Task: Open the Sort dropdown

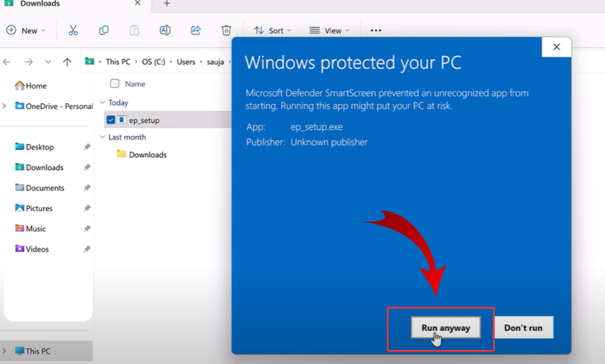Action: [x=272, y=30]
